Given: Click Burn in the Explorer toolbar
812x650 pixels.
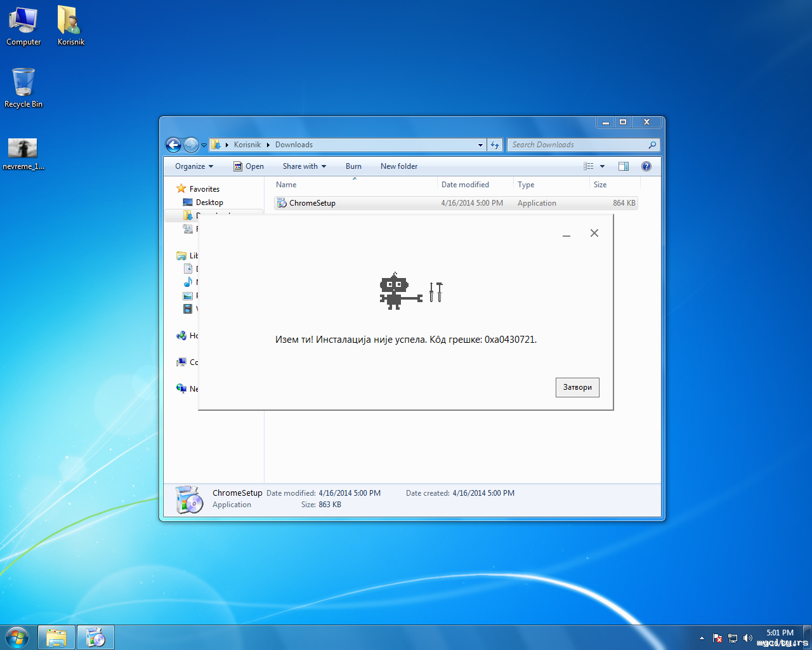Looking at the screenshot, I should pos(353,166).
